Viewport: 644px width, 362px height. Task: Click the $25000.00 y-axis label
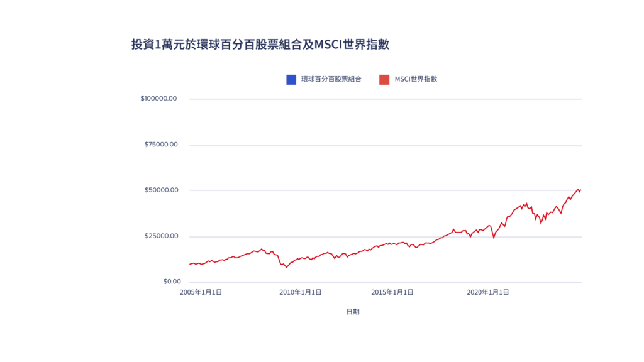point(161,236)
